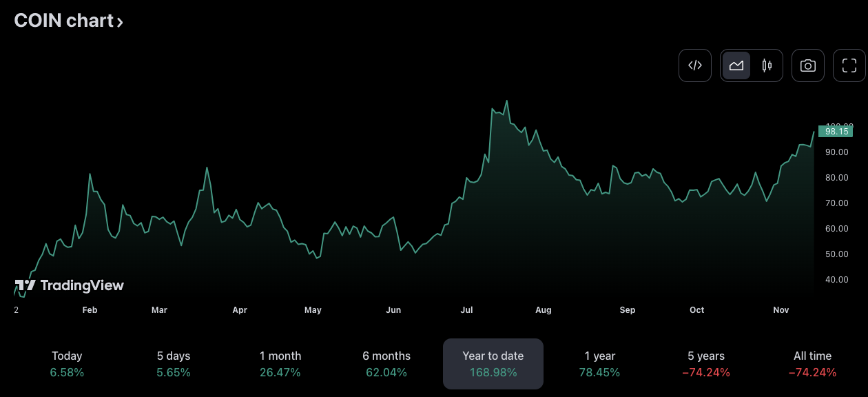Click the 60.00 price axis label
Screen dimensions: 868x397
tap(836, 228)
